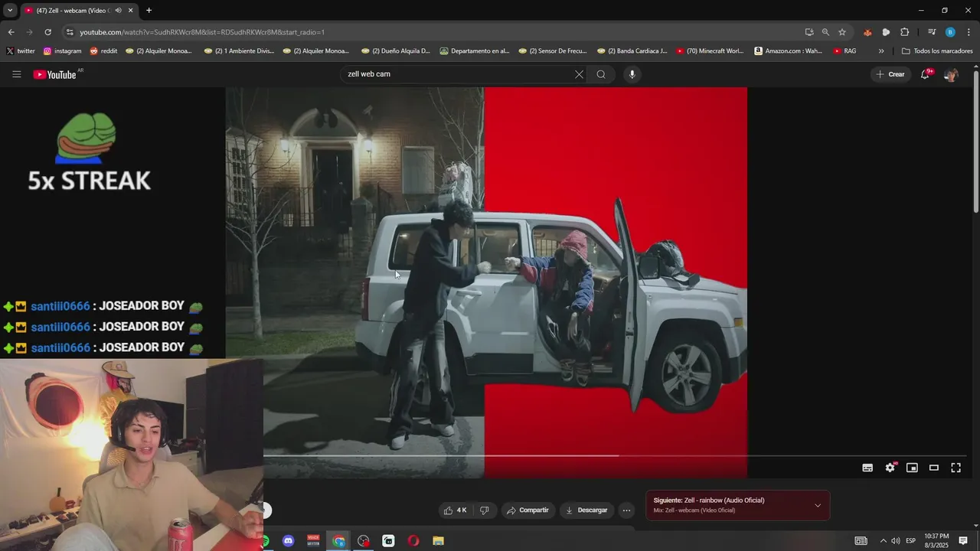Screen dimensions: 980x551
Task: Open Discord from the taskbar
Action: click(288, 541)
